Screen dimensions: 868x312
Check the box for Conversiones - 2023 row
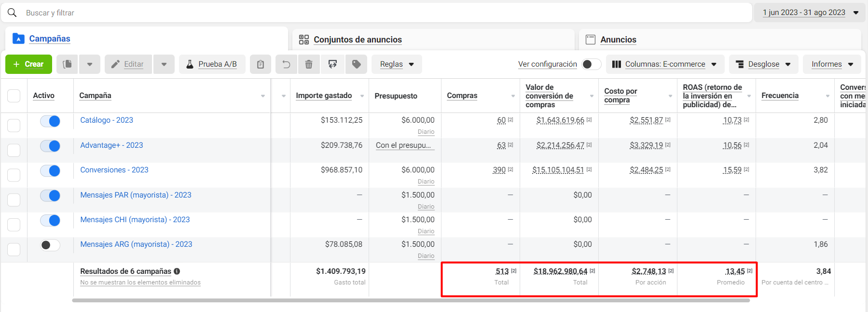click(14, 175)
